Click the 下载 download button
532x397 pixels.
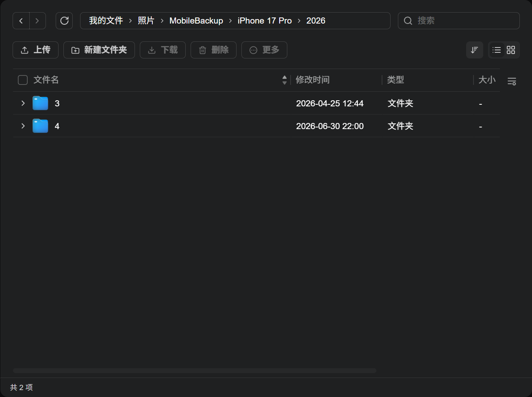pyautogui.click(x=163, y=50)
